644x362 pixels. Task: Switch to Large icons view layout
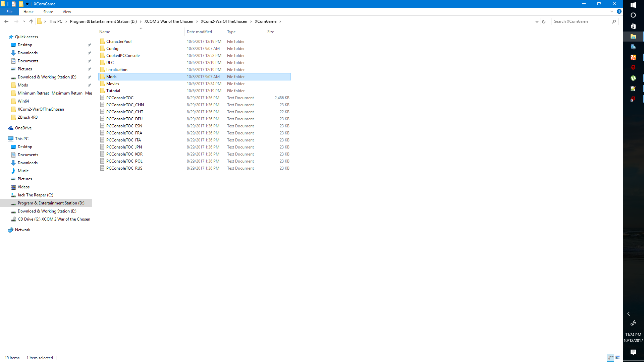coord(618,358)
